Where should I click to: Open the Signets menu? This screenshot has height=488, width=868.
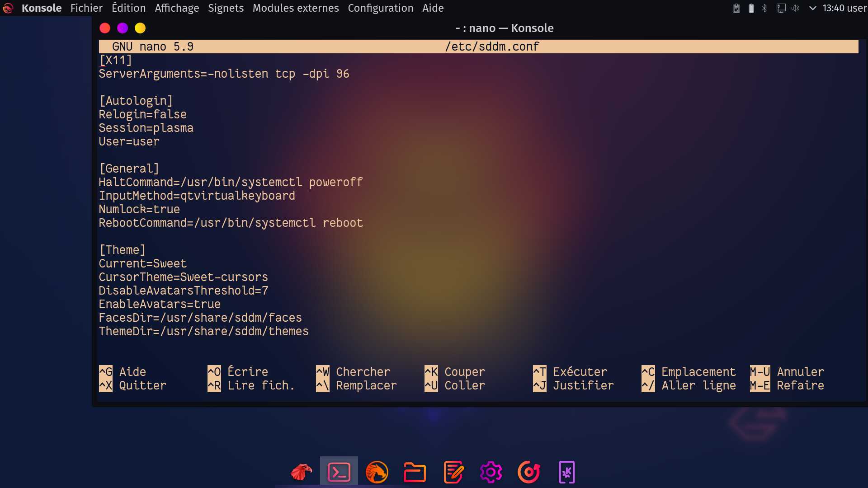(x=226, y=8)
